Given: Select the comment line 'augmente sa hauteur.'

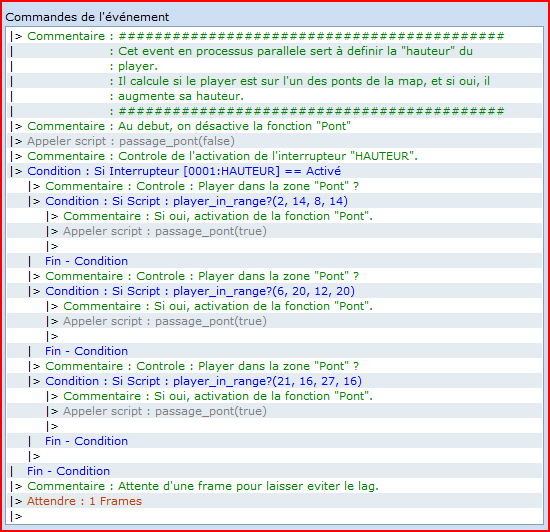Looking at the screenshot, I should point(274,96).
